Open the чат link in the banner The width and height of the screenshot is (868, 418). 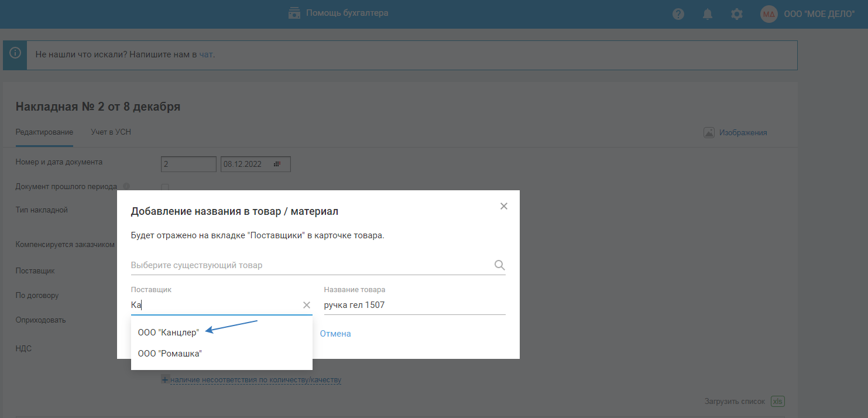coord(205,54)
